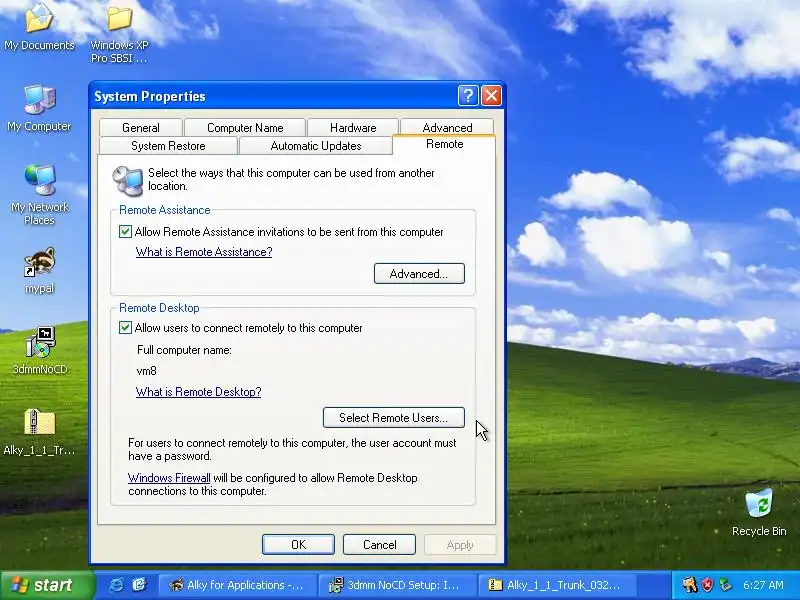Select the Remote tab

pos(444,144)
